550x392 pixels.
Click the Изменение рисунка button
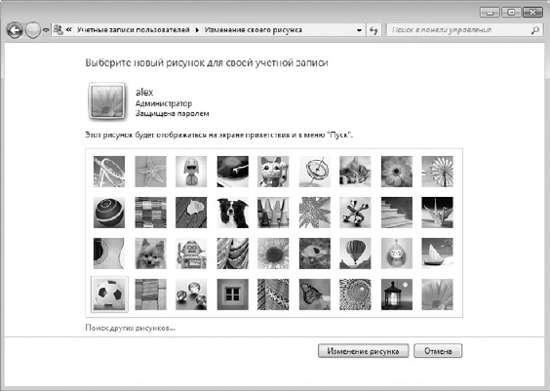pos(363,351)
